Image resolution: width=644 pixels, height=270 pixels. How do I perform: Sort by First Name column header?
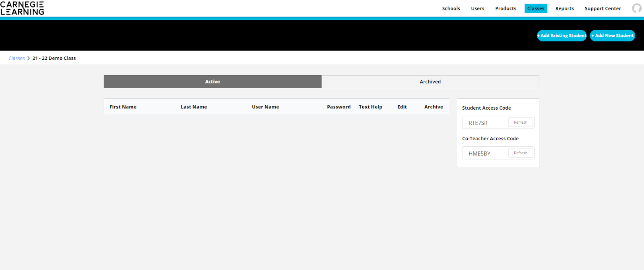click(x=123, y=107)
